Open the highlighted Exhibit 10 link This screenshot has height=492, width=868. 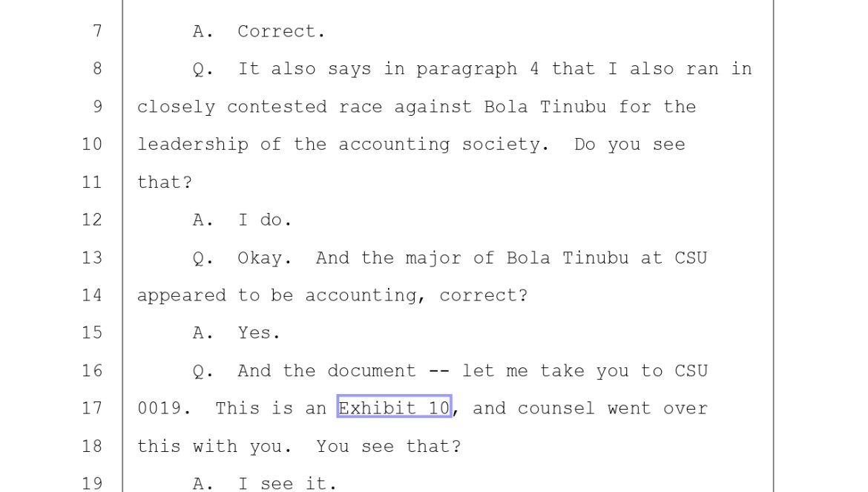point(394,408)
